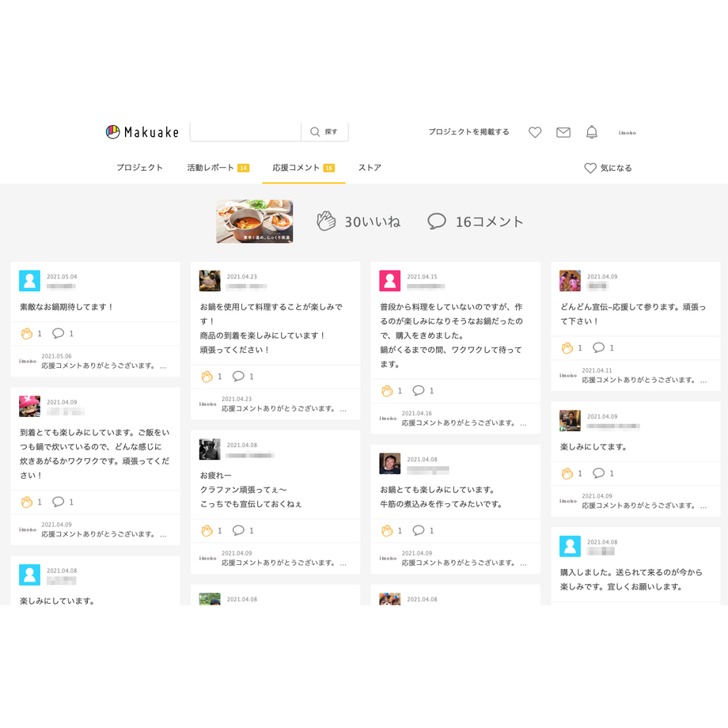
Task: Select the 応援コメント tab
Action: [303, 168]
